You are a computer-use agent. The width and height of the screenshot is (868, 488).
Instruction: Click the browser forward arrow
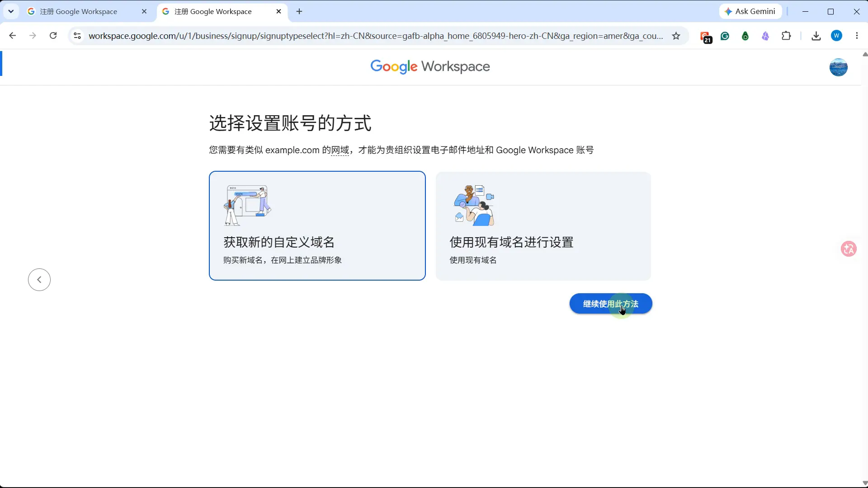pos(33,36)
